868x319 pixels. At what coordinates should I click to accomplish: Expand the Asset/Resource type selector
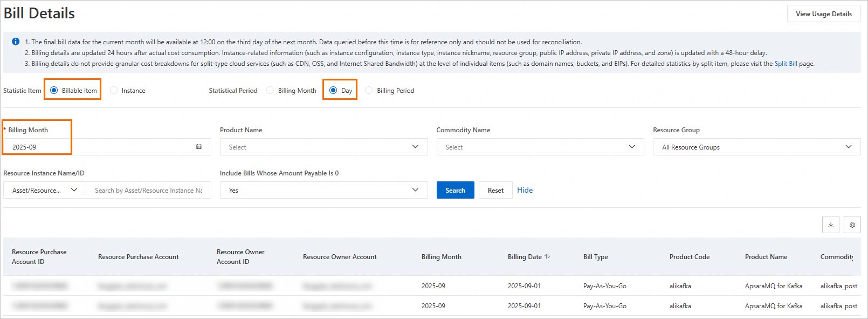[x=45, y=190]
